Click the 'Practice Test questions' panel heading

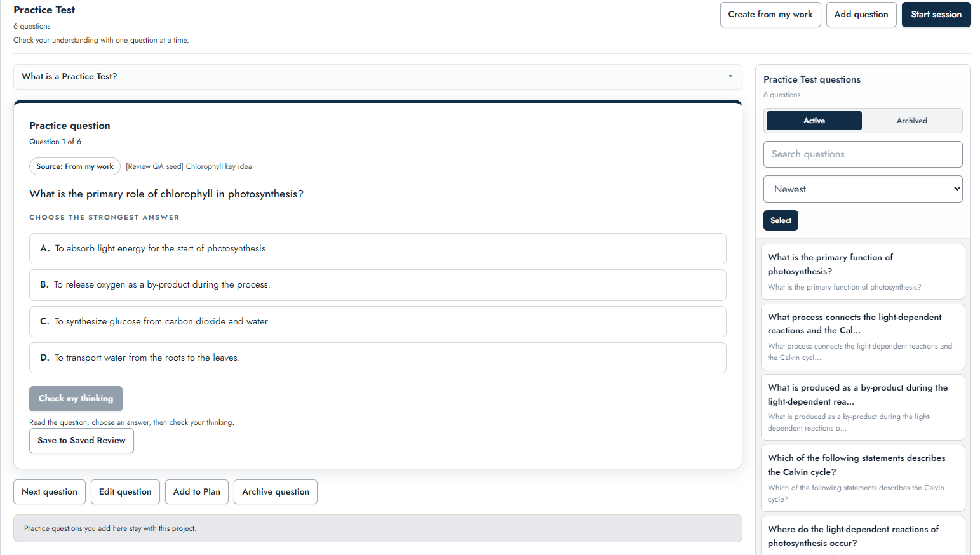pyautogui.click(x=812, y=79)
